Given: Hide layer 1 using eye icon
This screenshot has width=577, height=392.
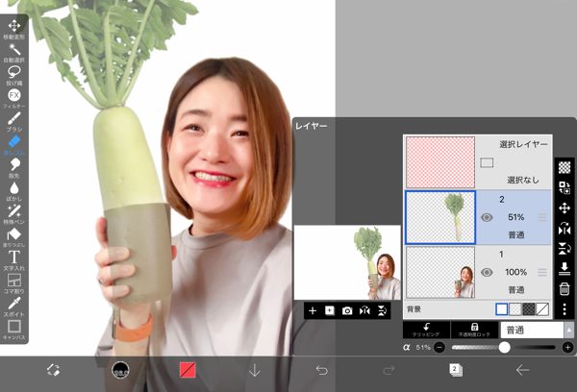Looking at the screenshot, I should click(x=487, y=273).
